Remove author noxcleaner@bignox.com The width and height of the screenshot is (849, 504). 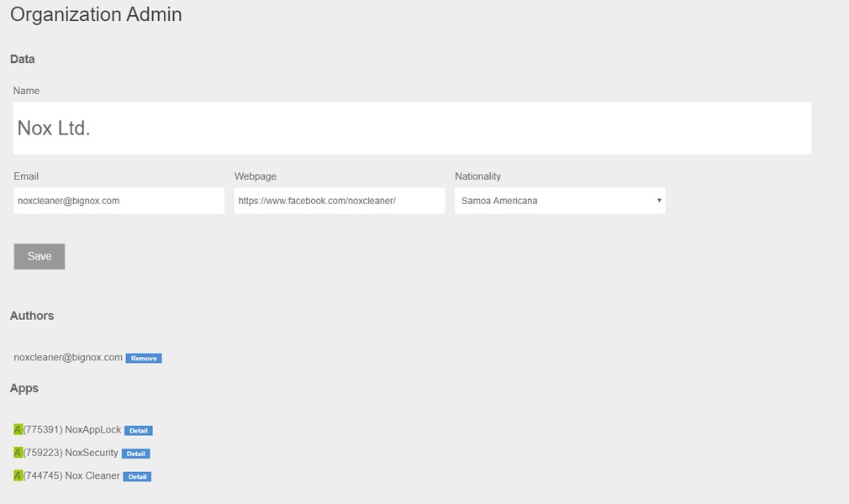click(x=144, y=359)
